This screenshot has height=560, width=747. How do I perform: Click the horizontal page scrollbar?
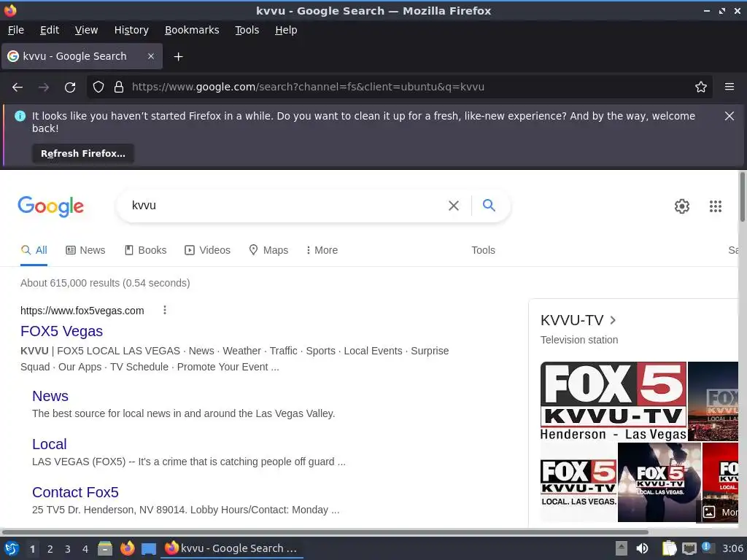point(325,532)
